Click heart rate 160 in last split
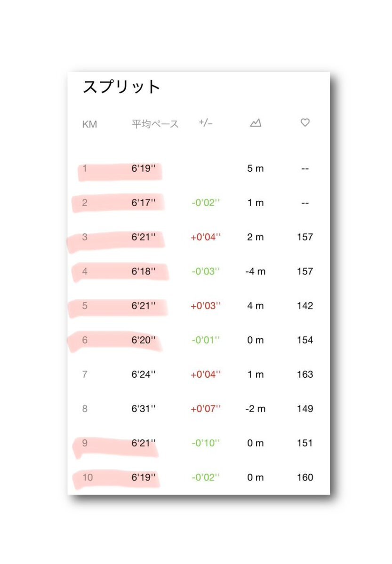 (305, 477)
